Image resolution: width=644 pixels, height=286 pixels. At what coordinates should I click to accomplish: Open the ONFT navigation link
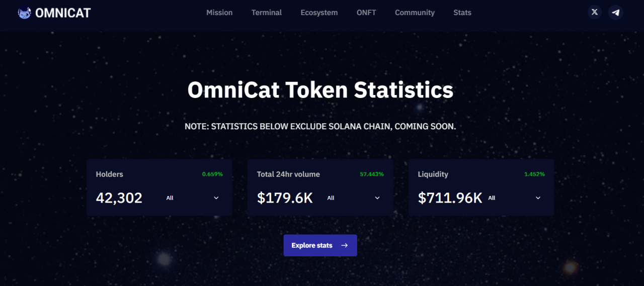(366, 13)
